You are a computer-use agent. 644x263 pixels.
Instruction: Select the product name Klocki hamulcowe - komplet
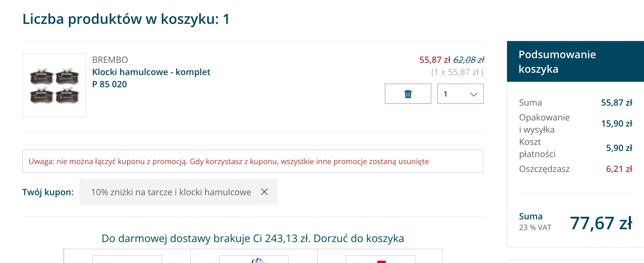[151, 72]
